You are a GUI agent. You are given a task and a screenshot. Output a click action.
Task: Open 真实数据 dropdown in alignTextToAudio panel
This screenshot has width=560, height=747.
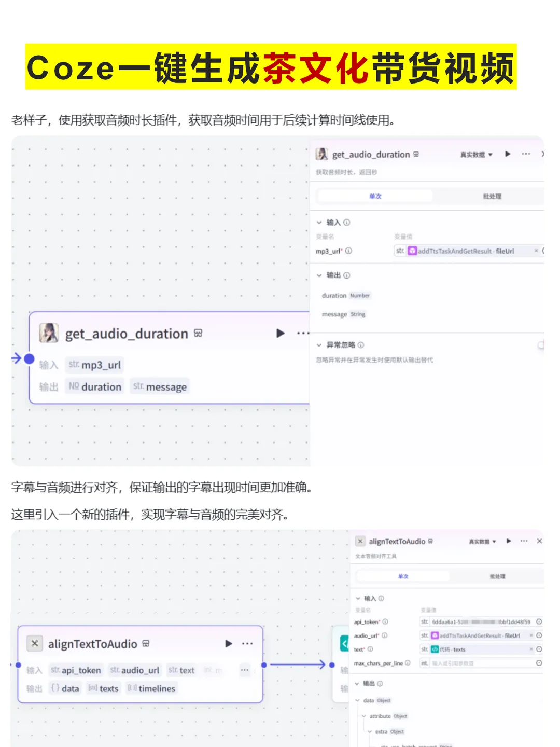tap(482, 542)
